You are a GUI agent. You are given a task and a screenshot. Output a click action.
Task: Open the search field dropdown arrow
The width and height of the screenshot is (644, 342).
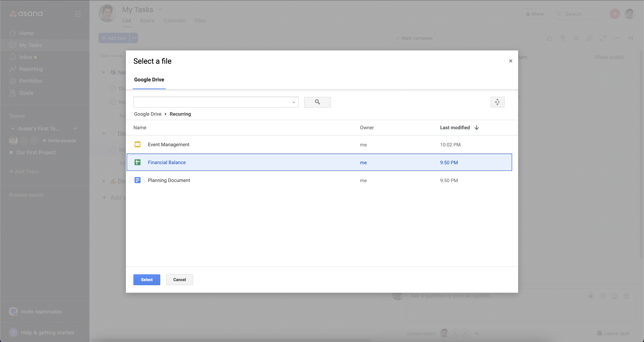pyautogui.click(x=294, y=102)
